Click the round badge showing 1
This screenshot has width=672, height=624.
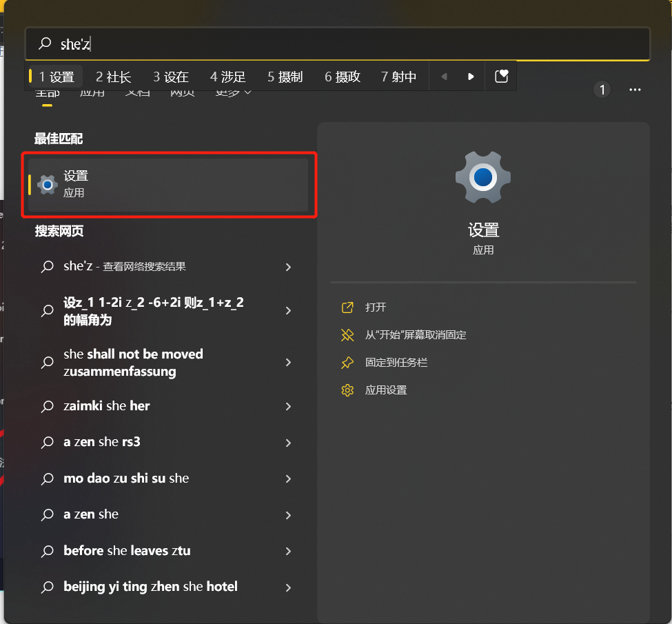[x=602, y=90]
